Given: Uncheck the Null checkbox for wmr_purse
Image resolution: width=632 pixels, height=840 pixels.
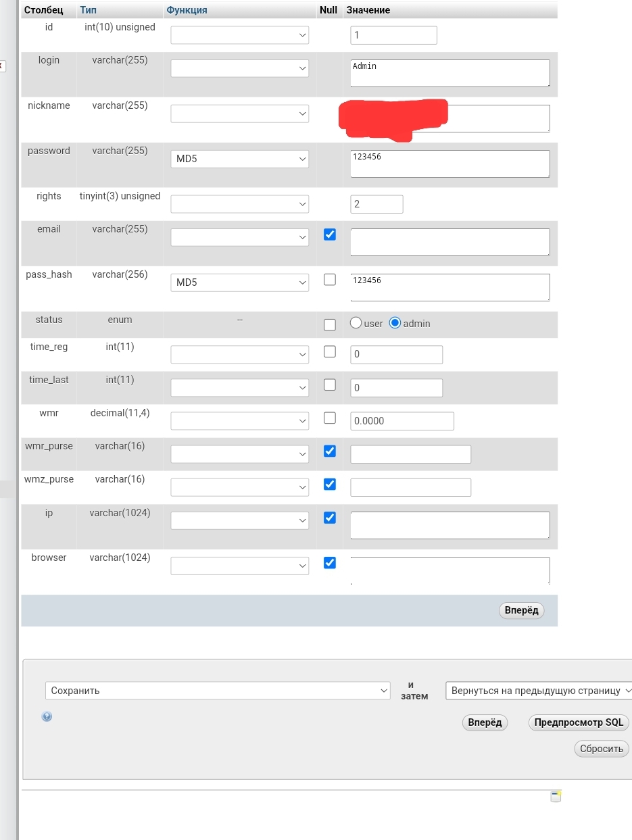Looking at the screenshot, I should click(329, 451).
